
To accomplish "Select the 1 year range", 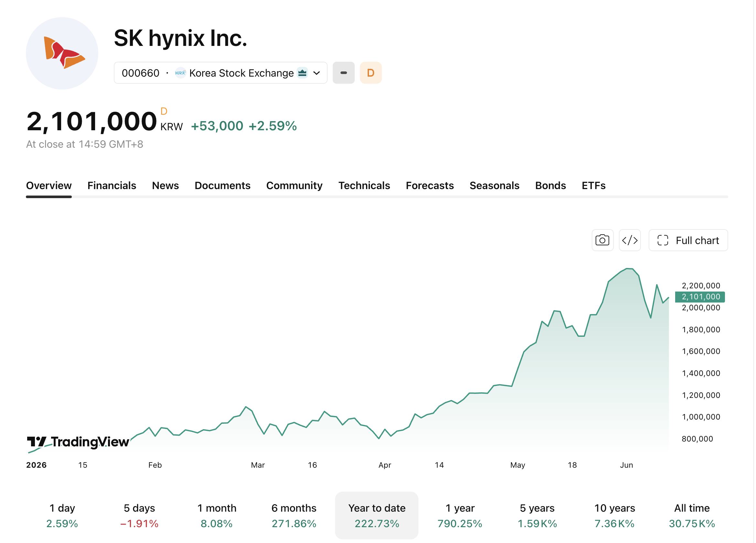I will tap(460, 515).
